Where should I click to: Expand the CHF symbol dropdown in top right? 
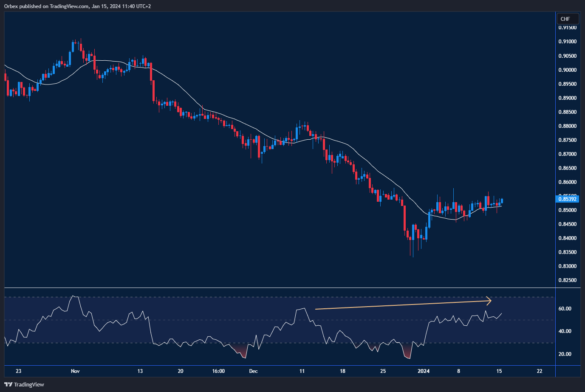[x=568, y=18]
